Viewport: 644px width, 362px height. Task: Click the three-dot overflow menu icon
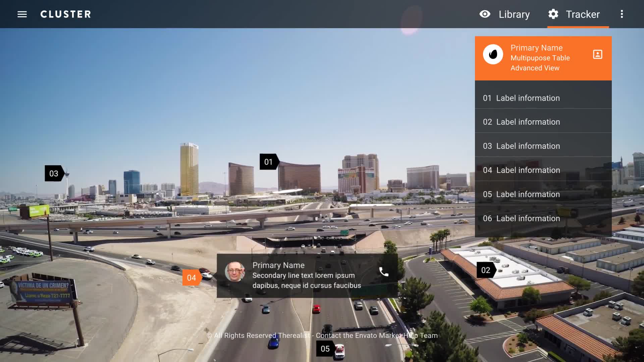(622, 14)
